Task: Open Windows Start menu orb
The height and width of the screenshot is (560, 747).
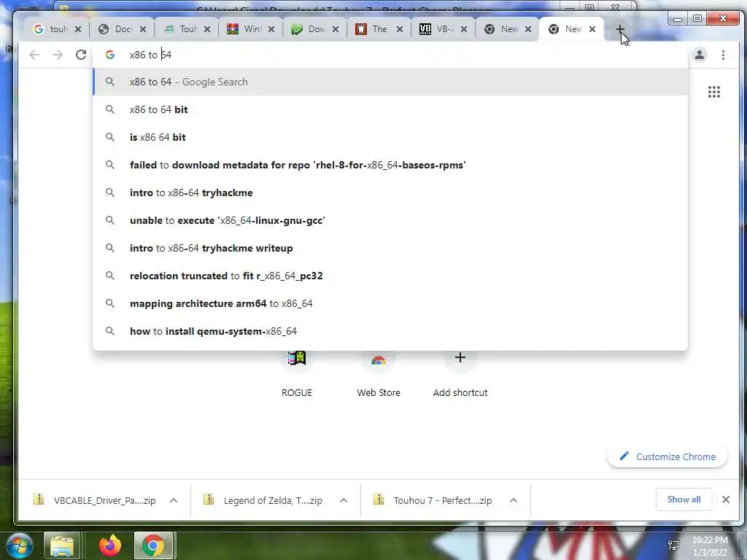Action: tap(19, 545)
